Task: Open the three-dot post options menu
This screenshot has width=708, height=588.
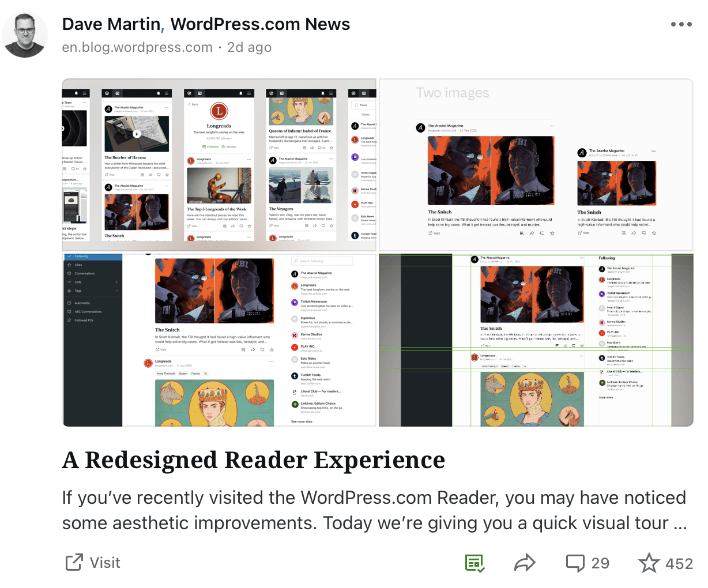Action: pyautogui.click(x=681, y=24)
